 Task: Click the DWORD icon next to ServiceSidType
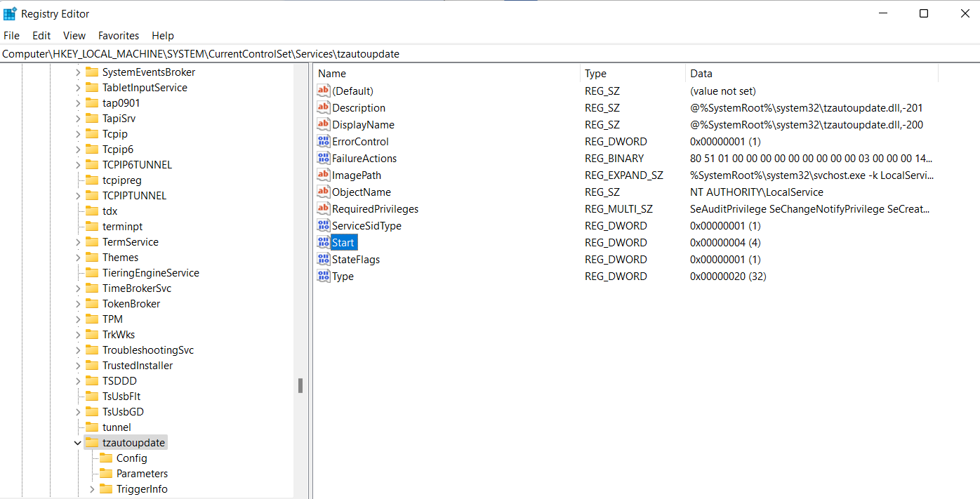[x=323, y=226]
